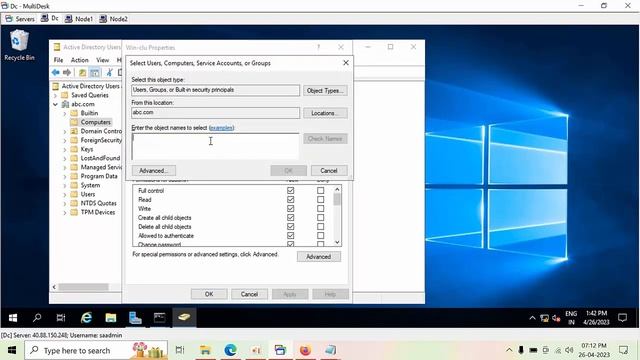
Task: Show hidden icons in the remote tray
Action: (532, 318)
